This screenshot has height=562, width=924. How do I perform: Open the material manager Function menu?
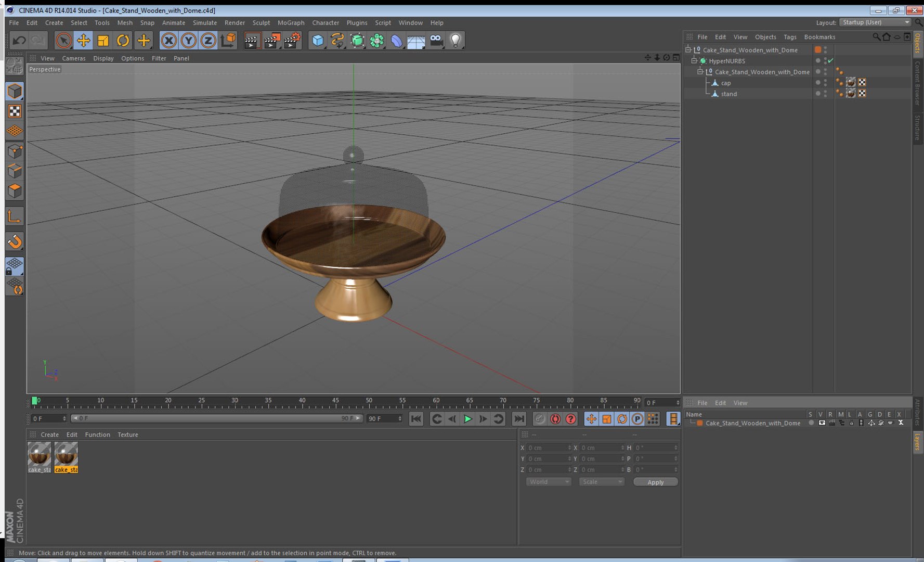pyautogui.click(x=97, y=435)
